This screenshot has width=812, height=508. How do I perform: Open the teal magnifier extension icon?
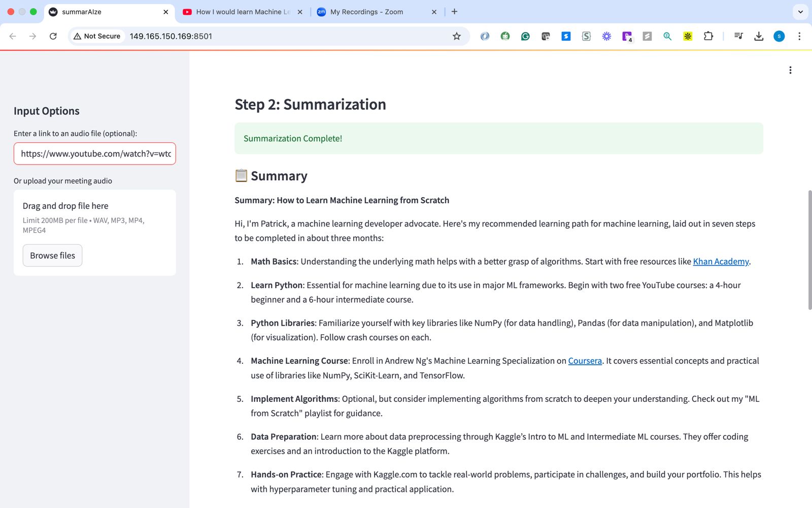(667, 36)
